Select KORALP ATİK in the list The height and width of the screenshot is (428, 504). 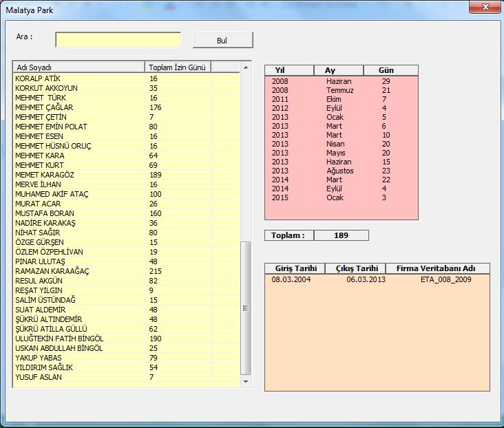(127, 78)
